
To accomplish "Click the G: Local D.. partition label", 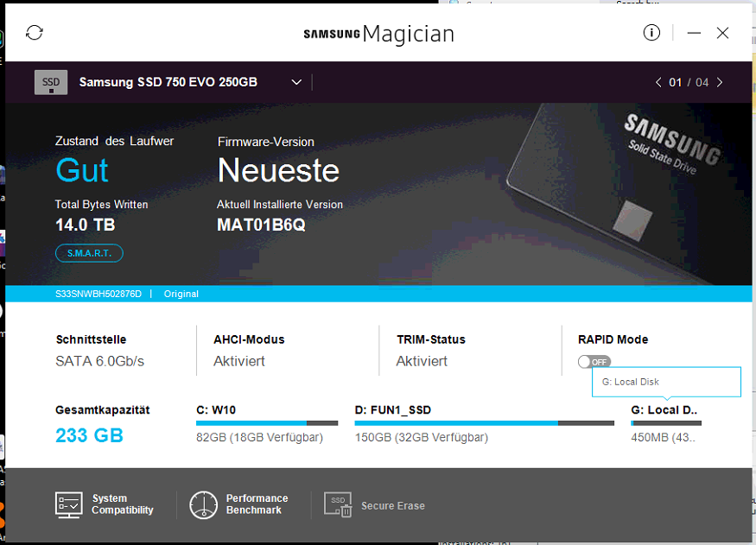I will pyautogui.click(x=664, y=410).
